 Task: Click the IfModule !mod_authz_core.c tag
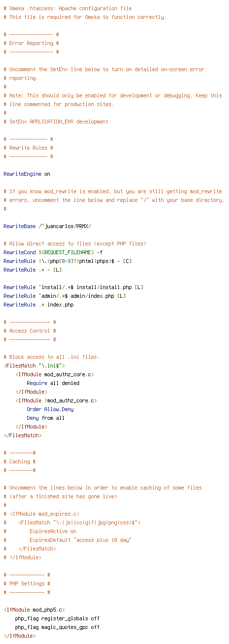(x=56, y=400)
